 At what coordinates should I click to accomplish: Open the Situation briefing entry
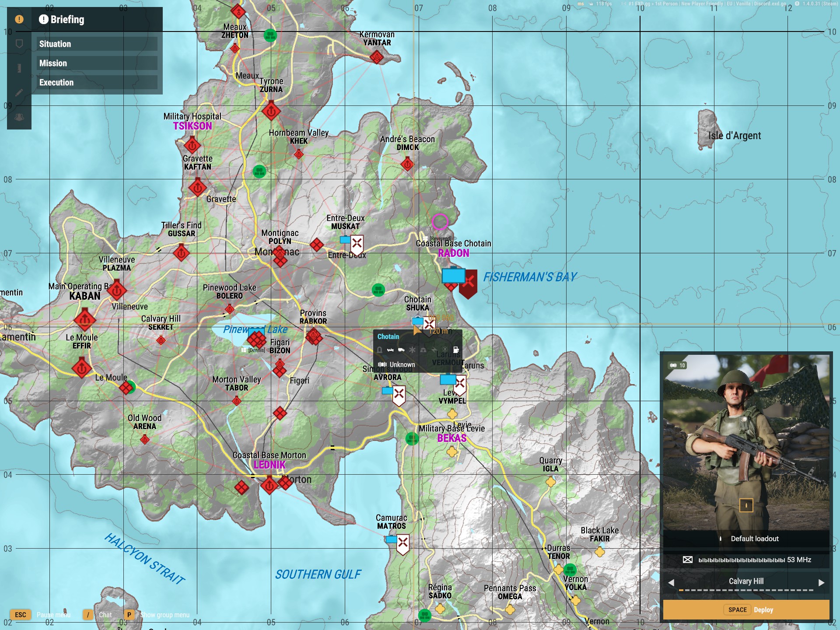tap(97, 44)
